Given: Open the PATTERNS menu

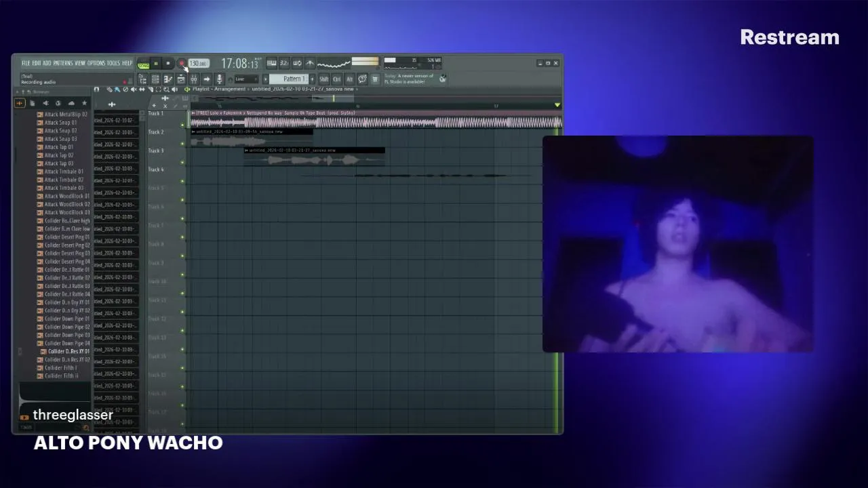Looking at the screenshot, I should click(x=63, y=63).
